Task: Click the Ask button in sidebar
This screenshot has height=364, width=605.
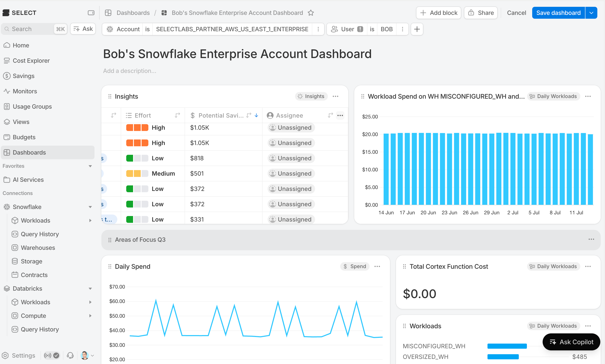Action: (x=83, y=29)
